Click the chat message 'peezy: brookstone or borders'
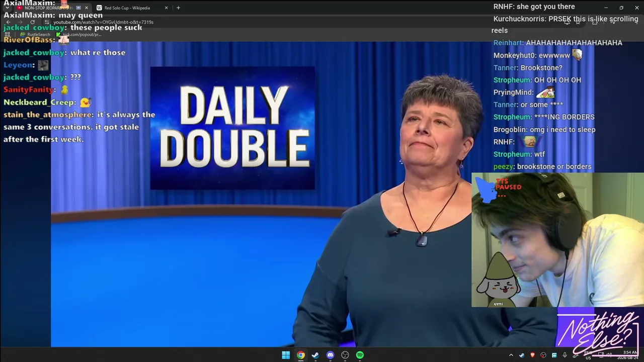 542,166
